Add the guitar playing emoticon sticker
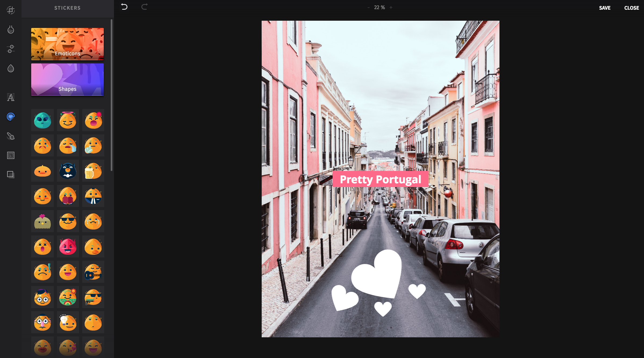 [x=93, y=272]
